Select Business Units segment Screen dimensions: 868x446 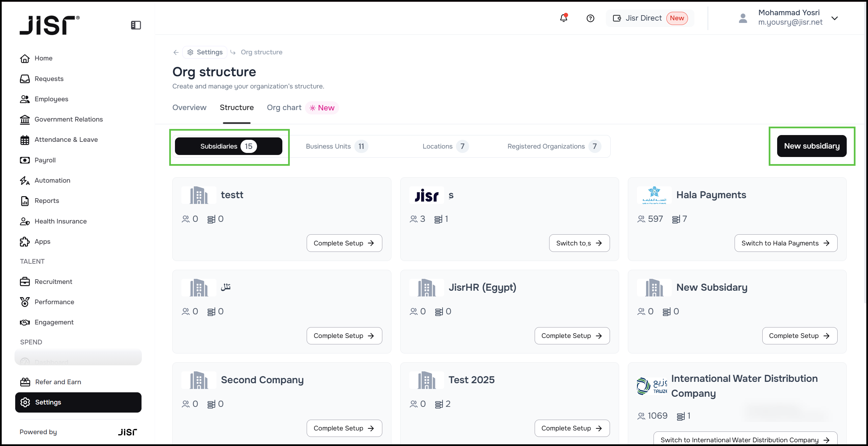[336, 147]
